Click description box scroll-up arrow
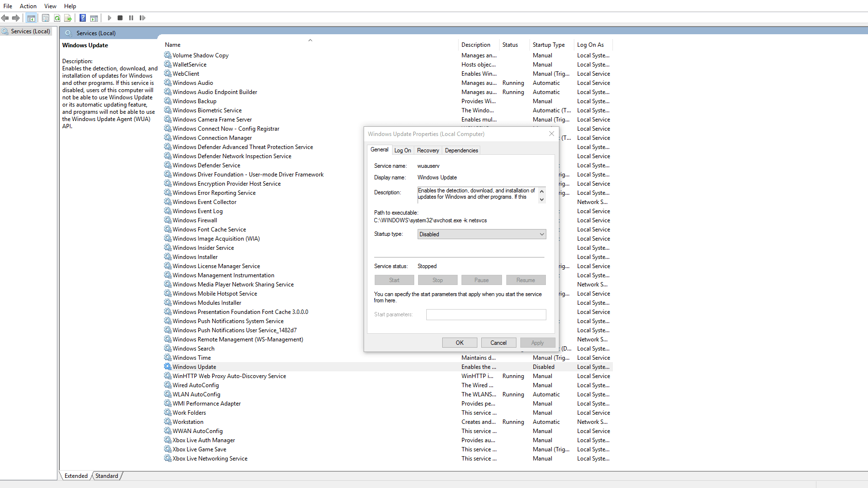This screenshot has width=868, height=488. tap(542, 191)
